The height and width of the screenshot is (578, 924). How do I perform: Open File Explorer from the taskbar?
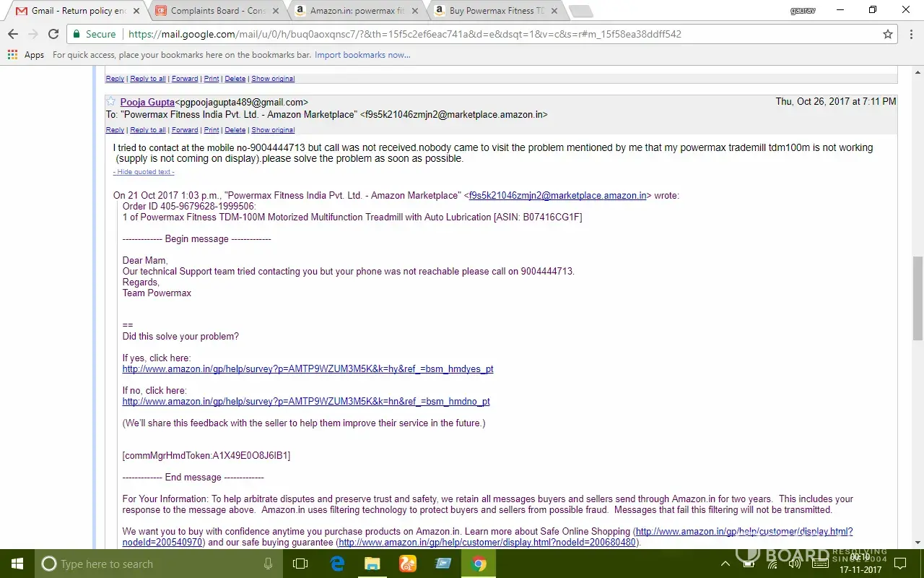(x=372, y=564)
